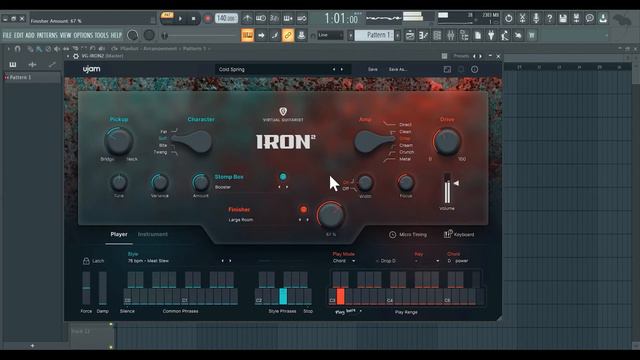Image resolution: width=640 pixels, height=360 pixels.
Task: Open the Line snap dropdown
Action: 330,35
